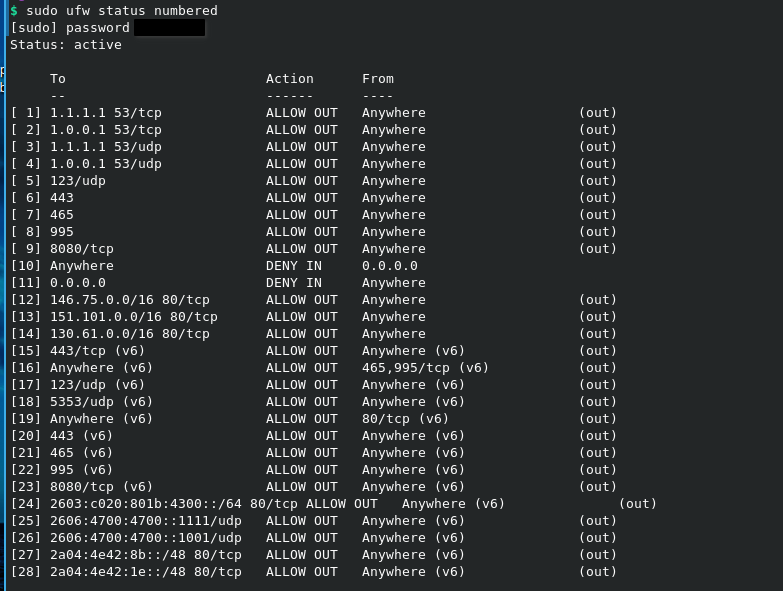Click the 'Action' column header

tap(290, 78)
